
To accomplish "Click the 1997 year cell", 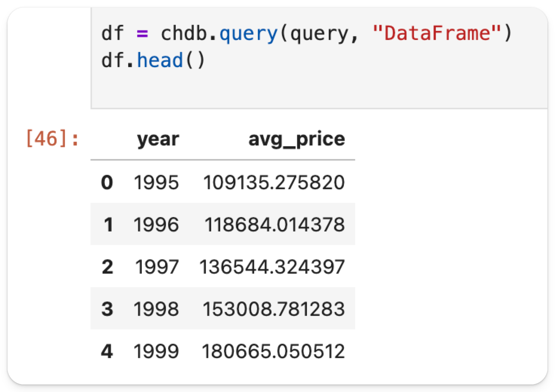I will (x=157, y=267).
